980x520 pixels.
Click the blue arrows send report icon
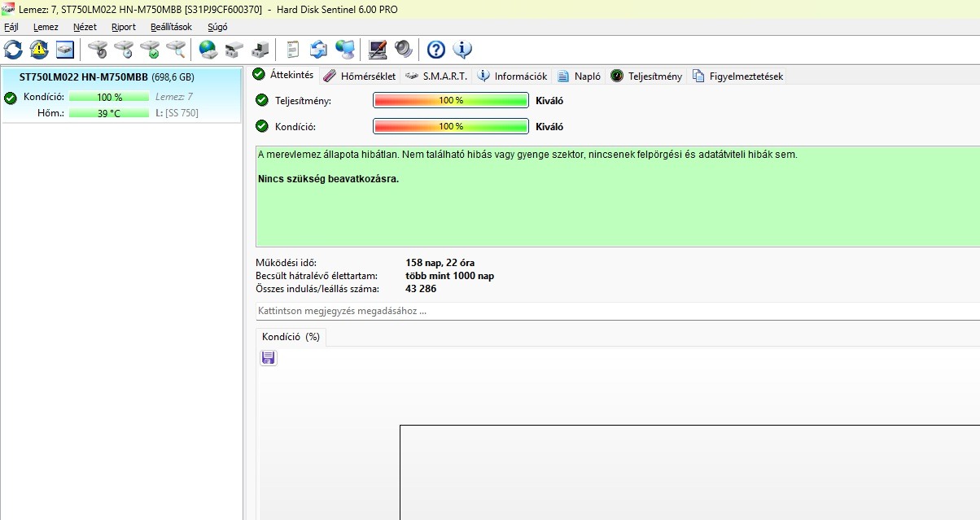click(x=319, y=50)
